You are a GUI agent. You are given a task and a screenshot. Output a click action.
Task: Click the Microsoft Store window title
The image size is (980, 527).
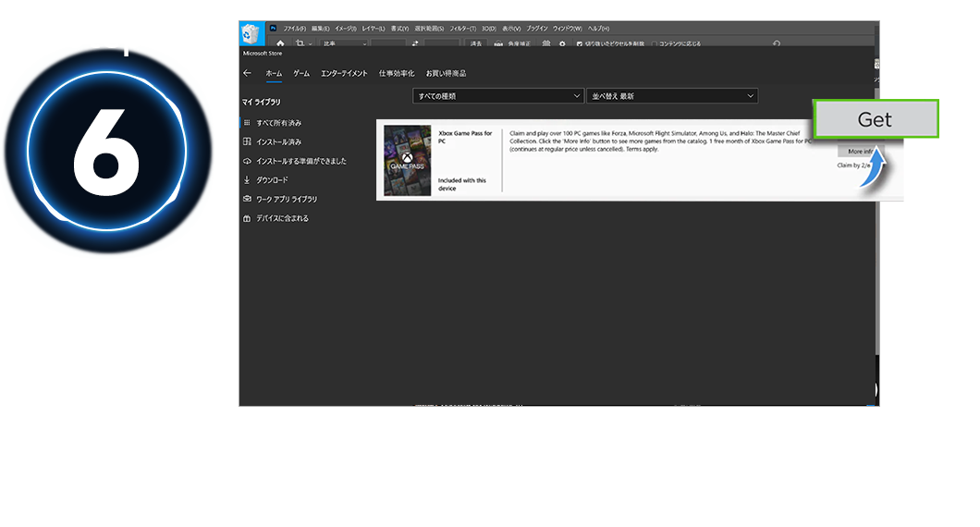(x=263, y=54)
